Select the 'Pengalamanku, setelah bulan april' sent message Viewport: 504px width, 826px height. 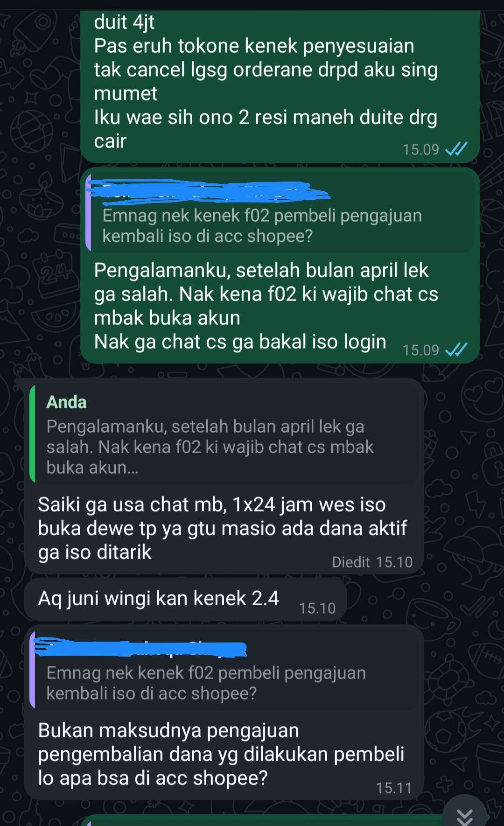click(280, 265)
